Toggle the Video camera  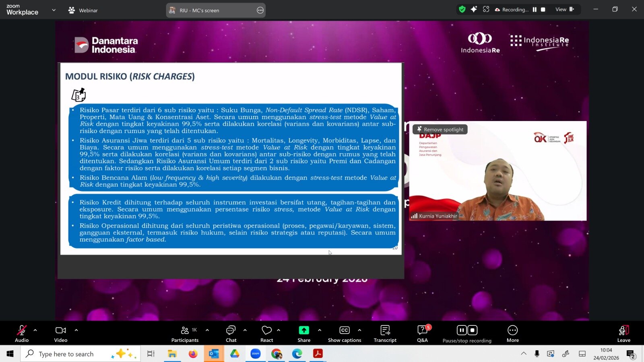(61, 333)
